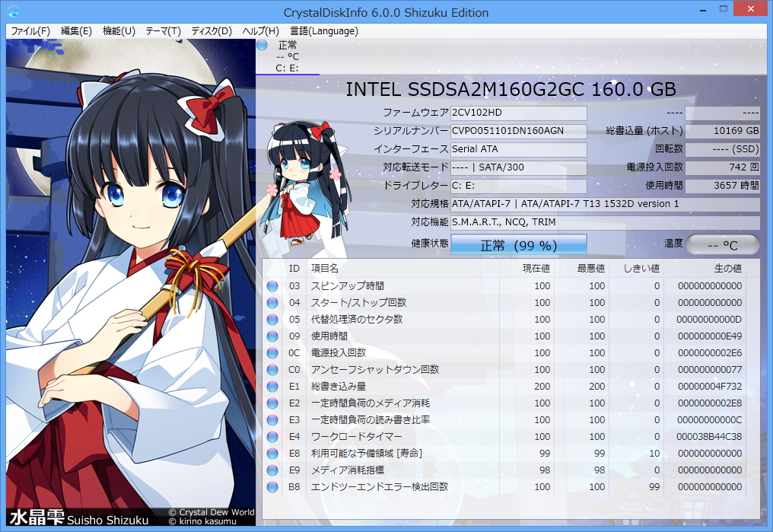773x532 pixels.
Task: Click the temperature -- °C button
Action: pos(724,244)
